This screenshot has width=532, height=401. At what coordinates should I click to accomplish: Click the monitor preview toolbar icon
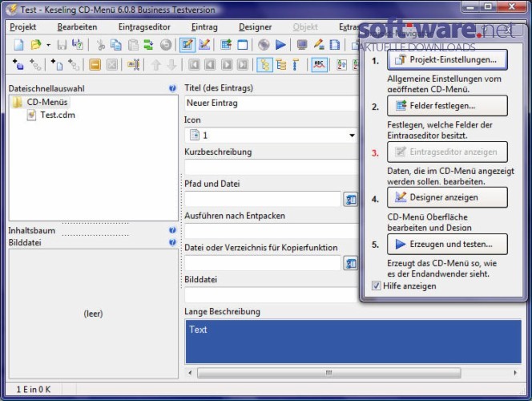click(301, 44)
